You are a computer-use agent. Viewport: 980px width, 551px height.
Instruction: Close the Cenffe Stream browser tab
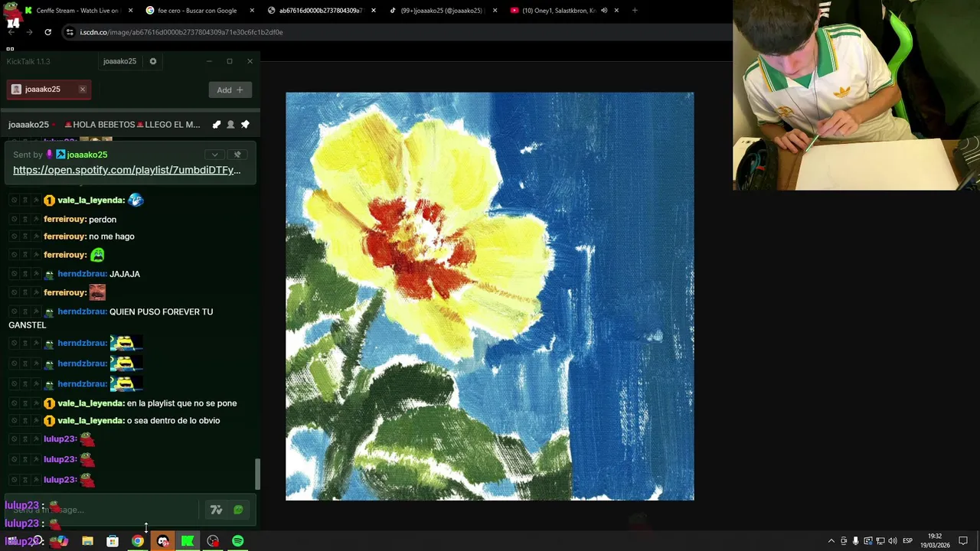[x=130, y=11]
